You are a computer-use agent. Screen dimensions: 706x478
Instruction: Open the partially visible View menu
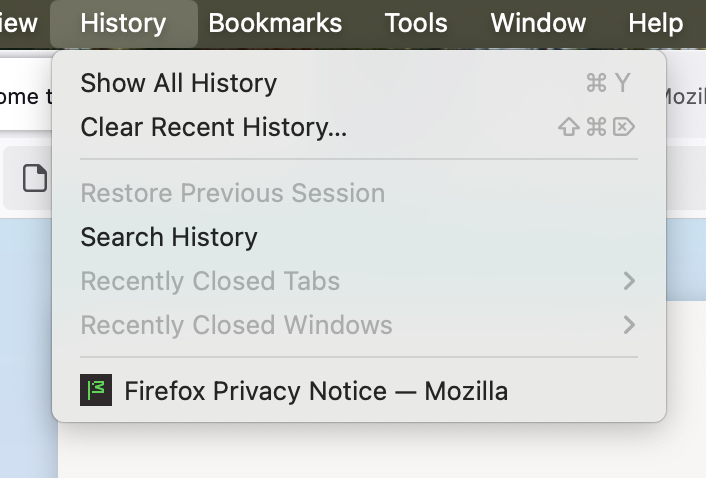(x=20, y=23)
